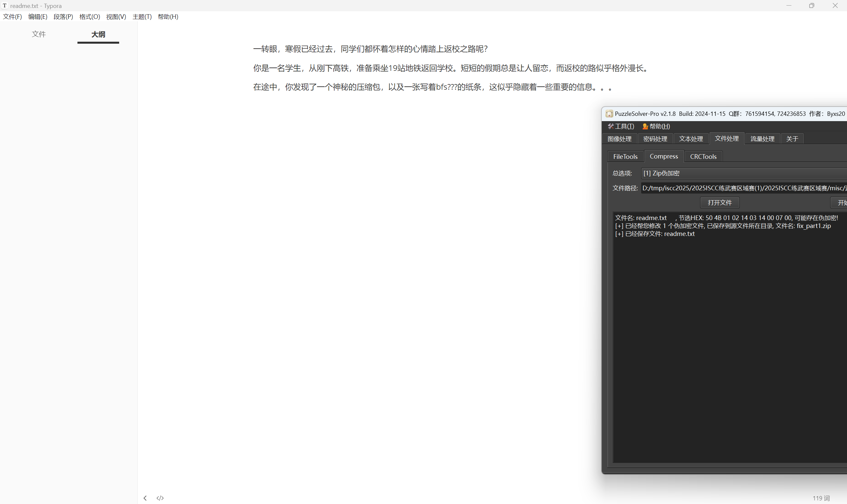Switch to the 图像处理 tab

click(x=620, y=139)
